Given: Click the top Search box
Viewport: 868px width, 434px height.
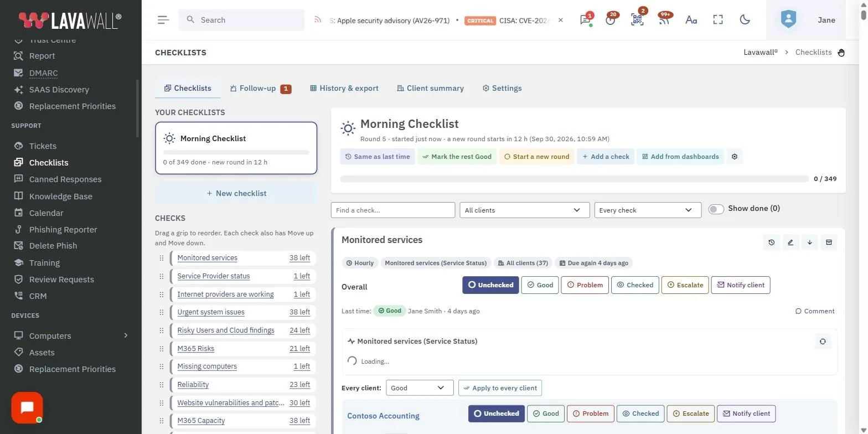Looking at the screenshot, I should tap(241, 20).
